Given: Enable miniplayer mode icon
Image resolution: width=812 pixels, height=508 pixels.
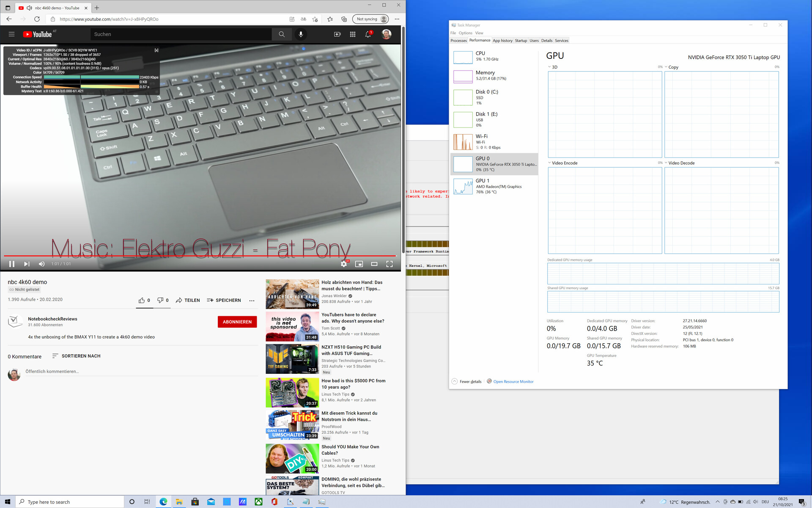Looking at the screenshot, I should (359, 264).
